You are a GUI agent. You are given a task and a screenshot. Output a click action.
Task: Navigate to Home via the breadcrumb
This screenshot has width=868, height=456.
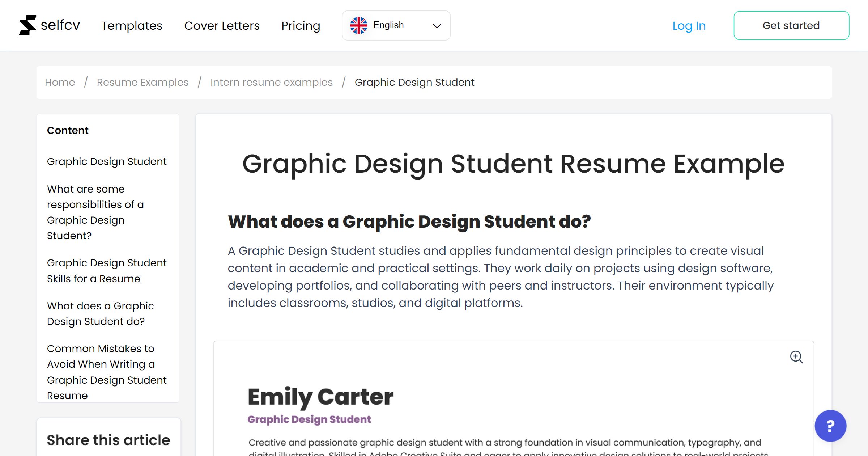(60, 82)
